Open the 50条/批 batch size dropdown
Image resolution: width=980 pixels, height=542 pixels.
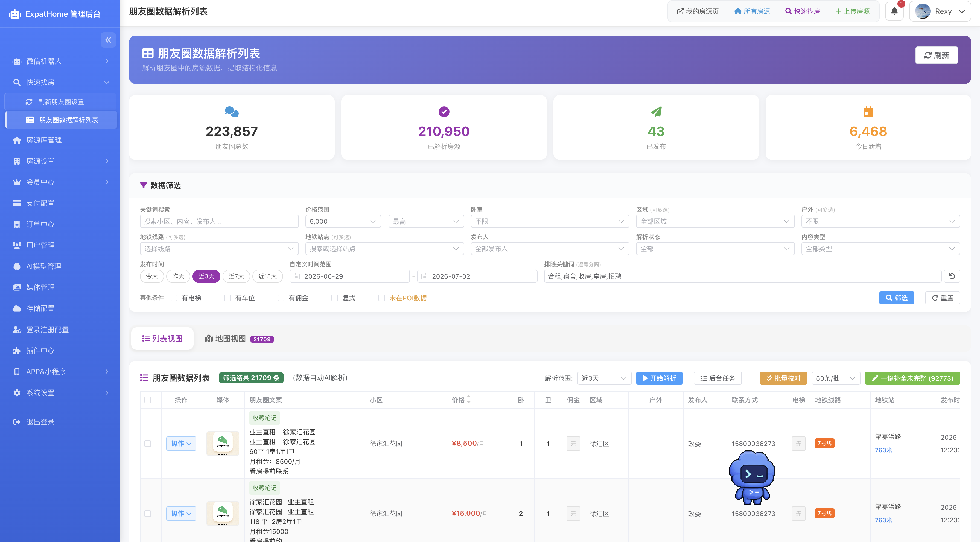(836, 378)
